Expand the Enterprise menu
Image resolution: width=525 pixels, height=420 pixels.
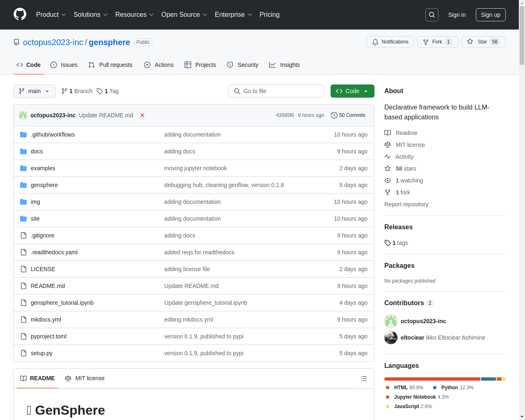click(233, 15)
